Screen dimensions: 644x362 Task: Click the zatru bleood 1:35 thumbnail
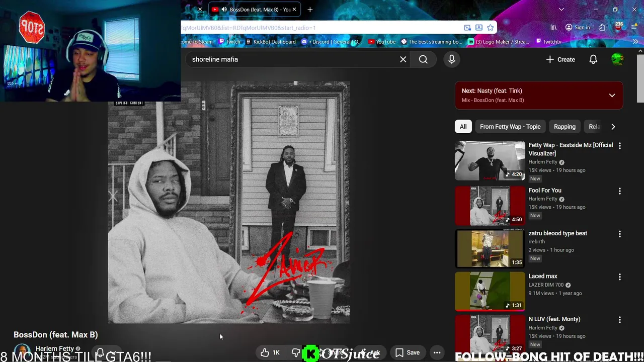tap(490, 248)
